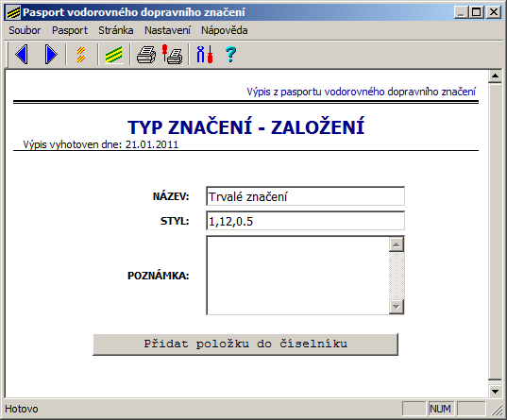Open the Soubor menu
The width and height of the screenshot is (507, 420).
[x=25, y=30]
